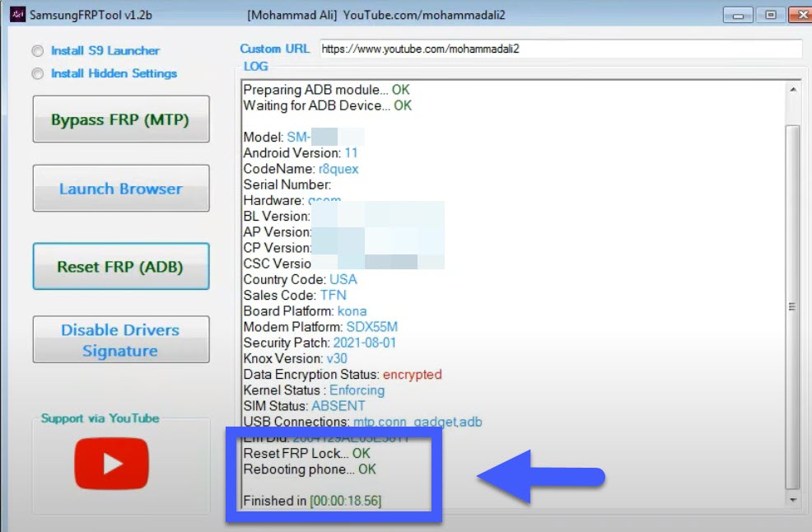Click the Reset FRP (ADB) button

point(121,266)
